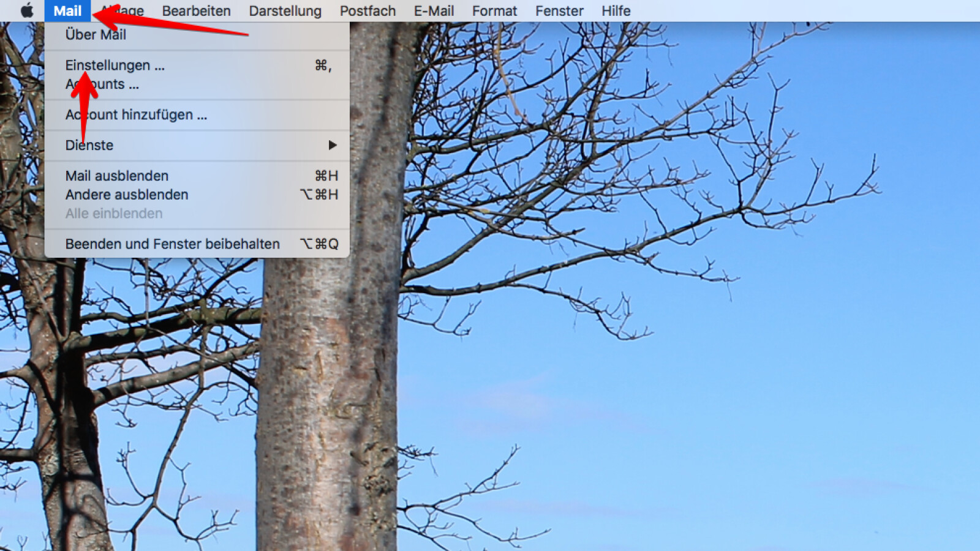980x551 pixels.
Task: Open the Ablage menu
Action: (x=126, y=11)
